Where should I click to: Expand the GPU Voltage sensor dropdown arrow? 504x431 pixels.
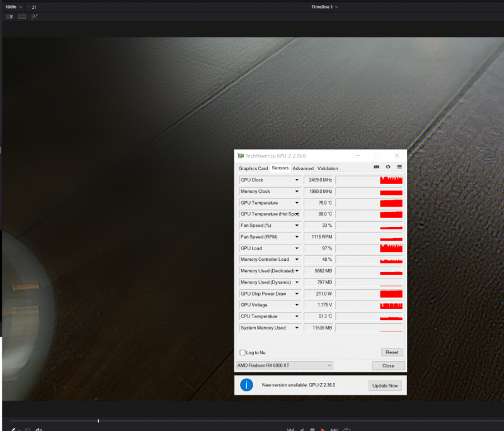coord(297,305)
